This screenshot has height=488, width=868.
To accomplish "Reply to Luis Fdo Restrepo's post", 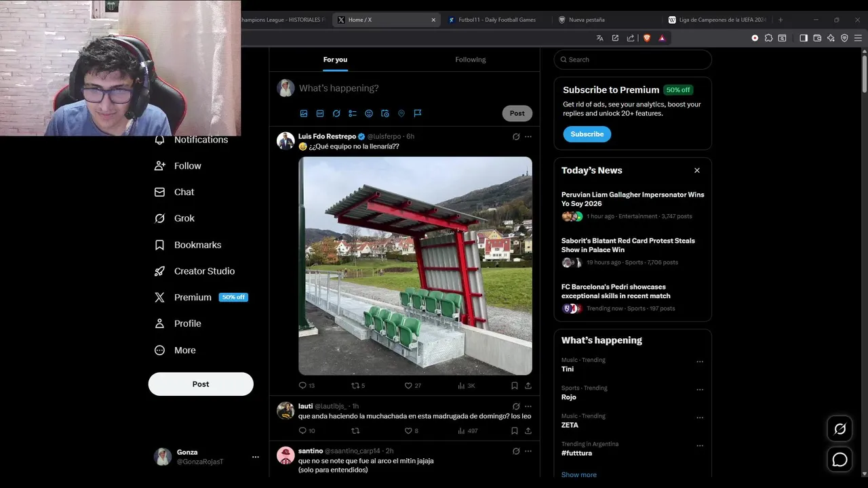I will pos(307,386).
